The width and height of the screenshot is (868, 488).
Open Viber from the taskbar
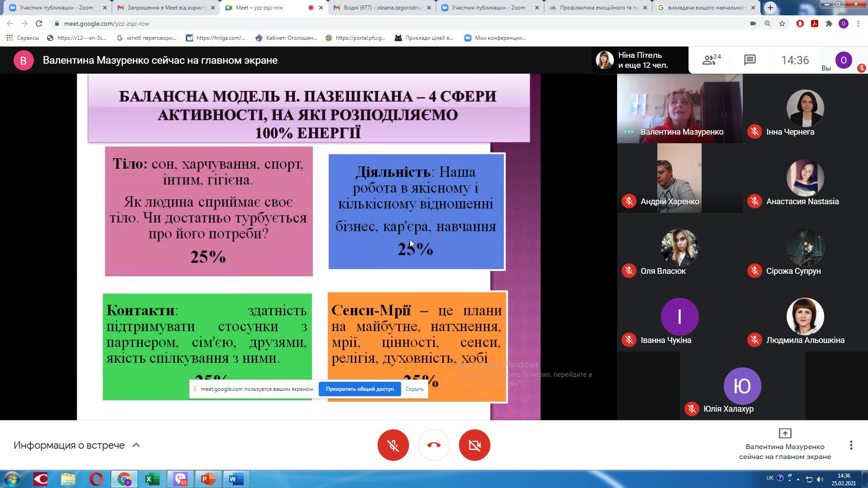[180, 479]
